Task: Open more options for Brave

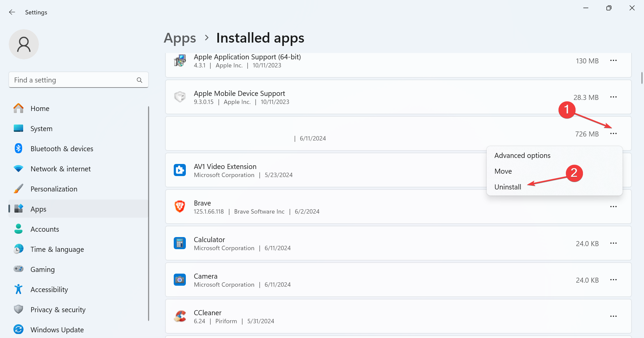Action: pyautogui.click(x=613, y=207)
